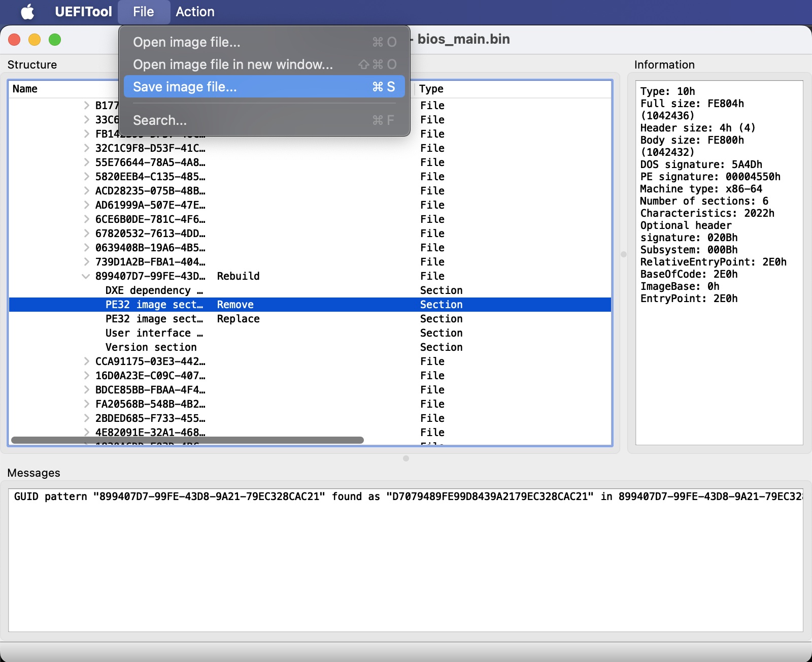
Task: Click the Characteristics: 2022h line
Action: coord(707,213)
